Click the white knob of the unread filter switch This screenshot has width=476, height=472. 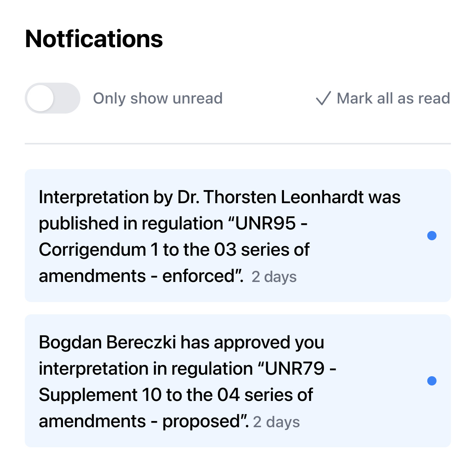pyautogui.click(x=41, y=98)
